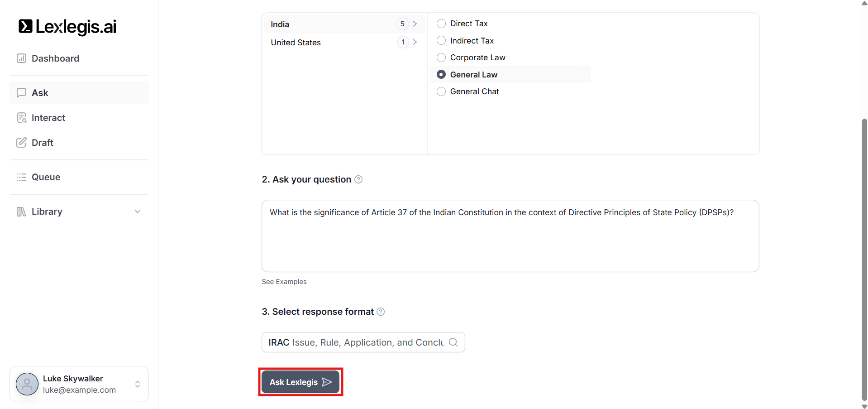Click the Interact document-search icon
This screenshot has width=868, height=409.
pyautogui.click(x=21, y=118)
